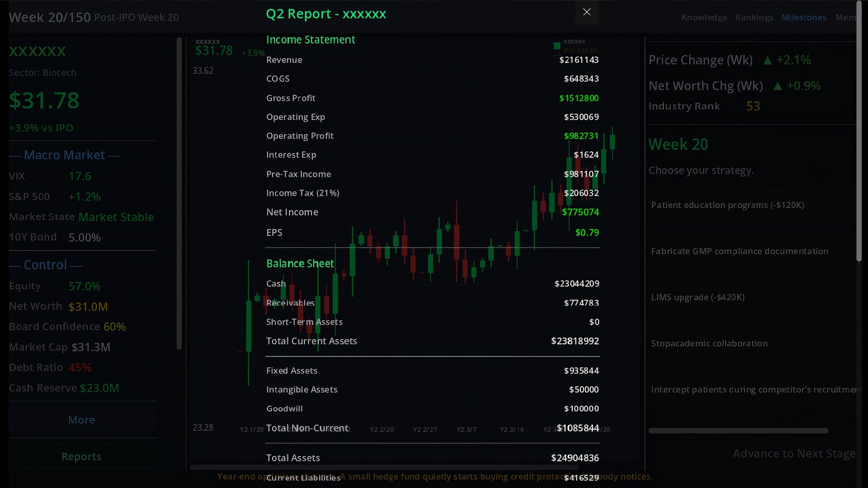Click the Balance Sheet heading
Image resolution: width=868 pixels, height=488 pixels.
coord(300,263)
